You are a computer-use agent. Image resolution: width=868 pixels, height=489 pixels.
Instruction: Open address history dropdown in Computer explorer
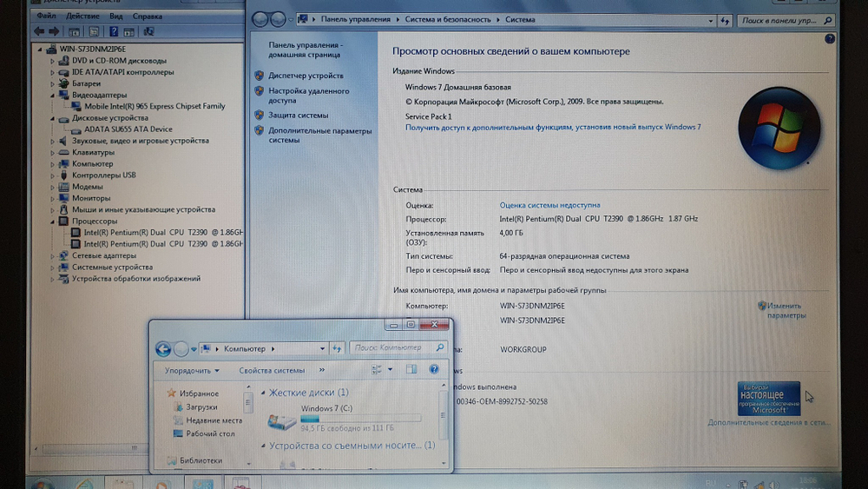pyautogui.click(x=322, y=349)
